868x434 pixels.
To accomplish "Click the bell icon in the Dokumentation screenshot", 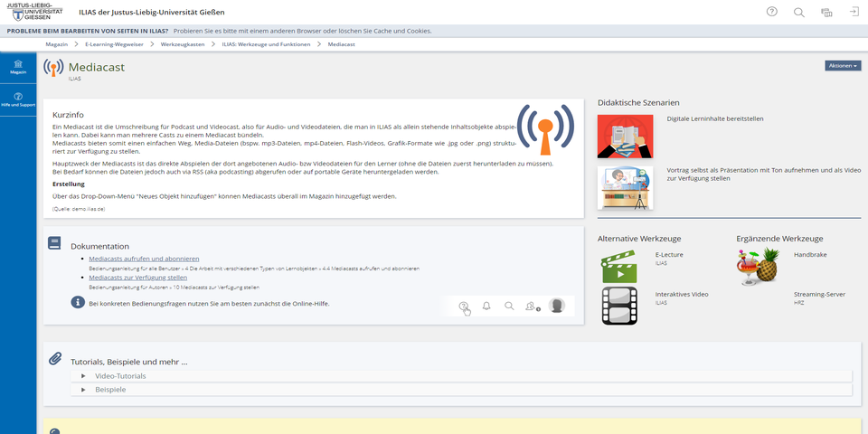I will (486, 306).
